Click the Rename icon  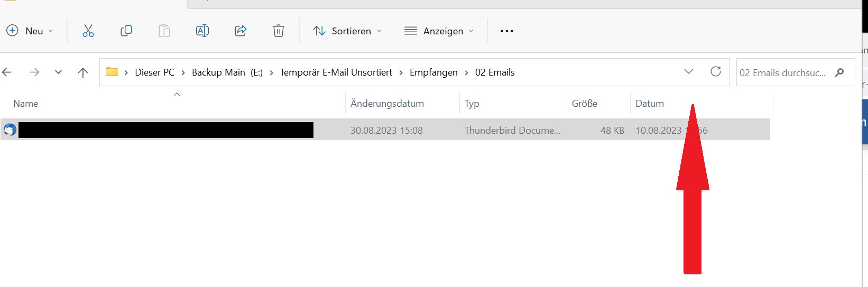coord(202,31)
